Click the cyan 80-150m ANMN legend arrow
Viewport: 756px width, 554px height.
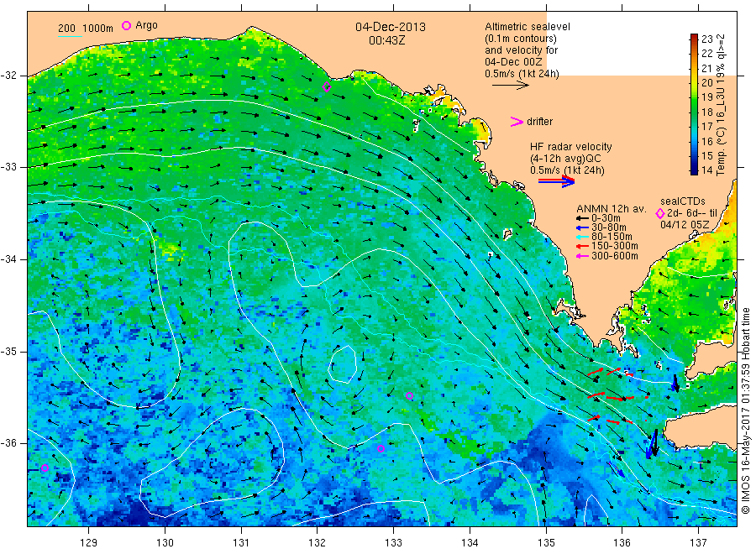[582, 237]
